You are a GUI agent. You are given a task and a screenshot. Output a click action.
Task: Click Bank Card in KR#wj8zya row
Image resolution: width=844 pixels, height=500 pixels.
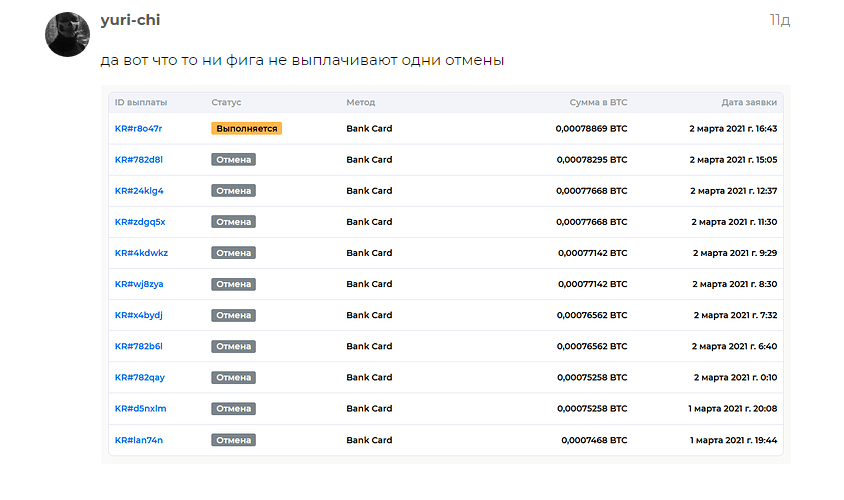(369, 284)
